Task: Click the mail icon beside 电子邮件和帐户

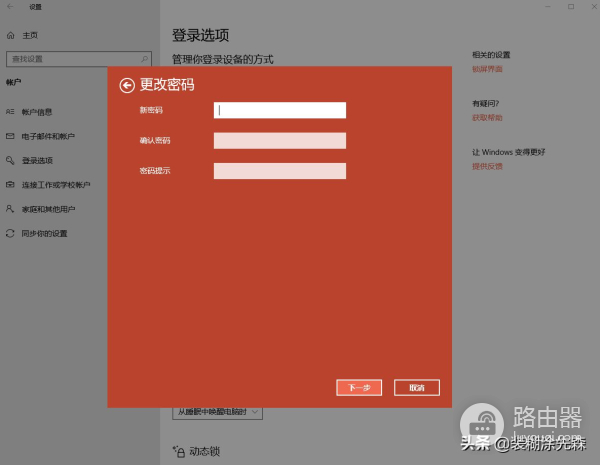Action: pyautogui.click(x=10, y=136)
